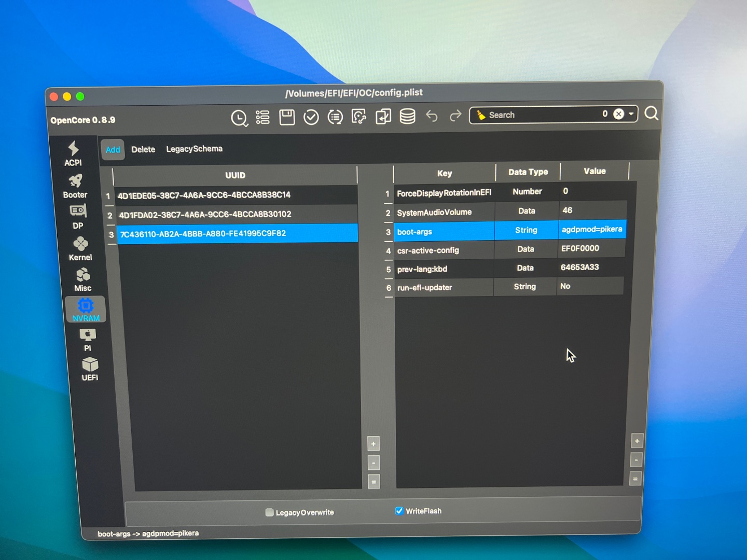The image size is (747, 560).
Task: Switch to the Delete tab
Action: pyautogui.click(x=143, y=149)
